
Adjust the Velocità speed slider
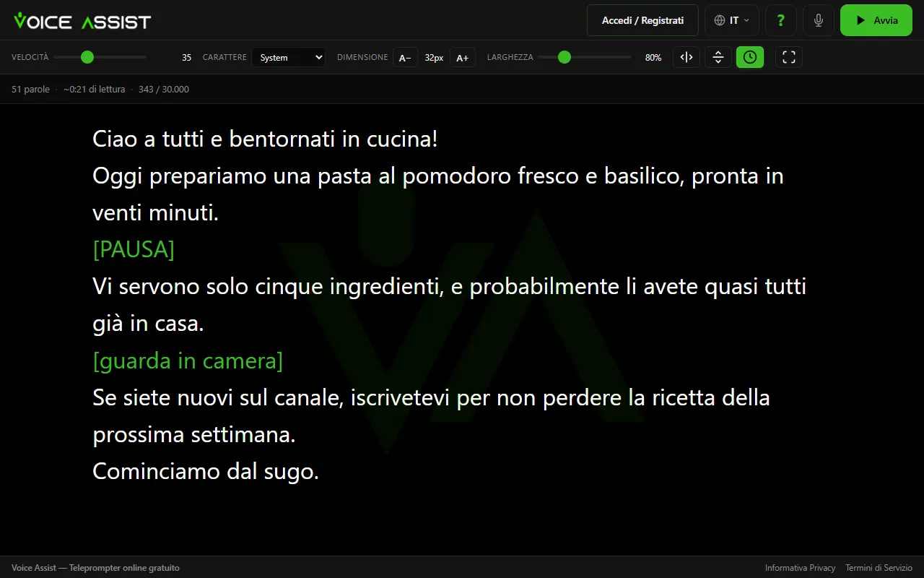click(100, 57)
